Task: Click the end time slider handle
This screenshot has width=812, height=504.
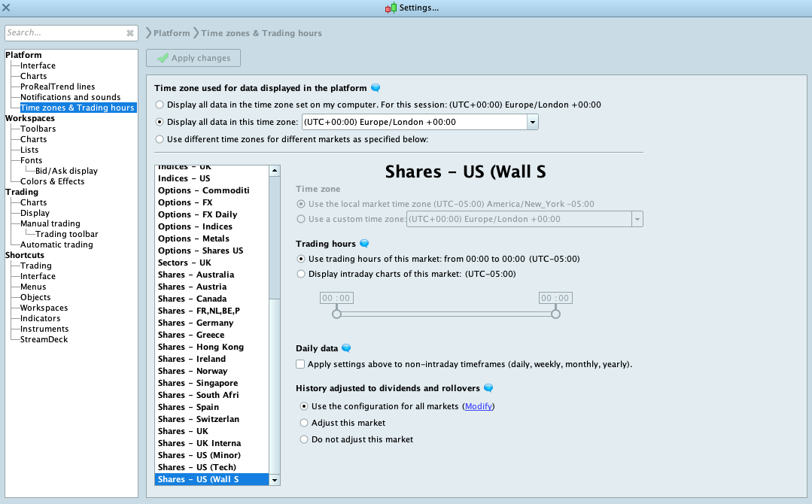Action: 555,314
